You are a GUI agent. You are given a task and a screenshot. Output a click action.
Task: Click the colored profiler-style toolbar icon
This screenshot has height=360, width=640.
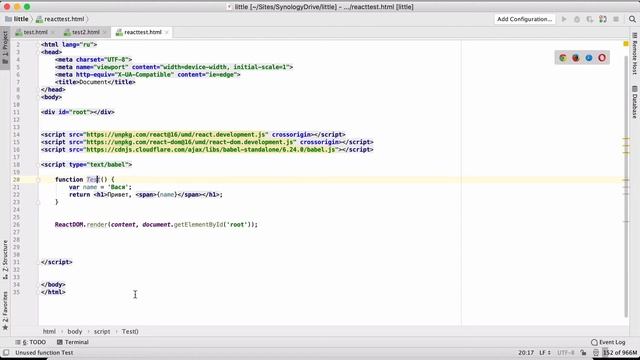point(603,19)
